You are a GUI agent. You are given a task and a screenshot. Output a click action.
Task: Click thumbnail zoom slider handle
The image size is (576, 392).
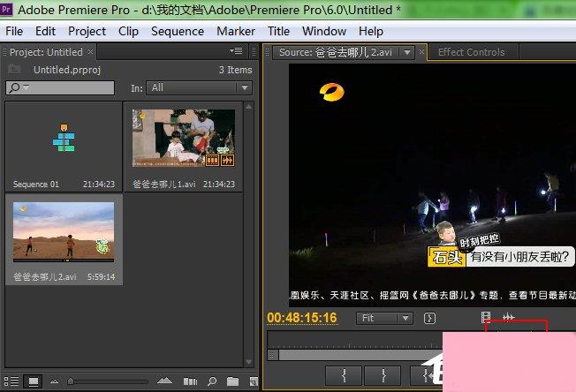click(71, 381)
